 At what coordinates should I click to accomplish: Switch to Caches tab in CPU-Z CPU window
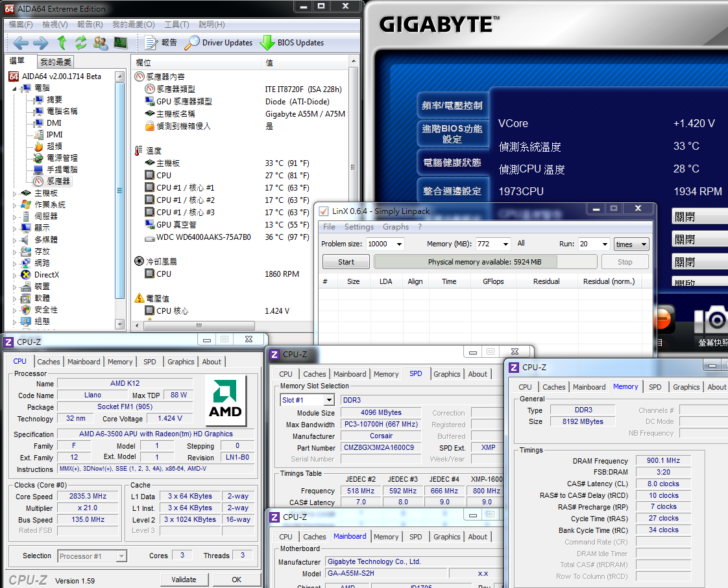pyautogui.click(x=48, y=362)
